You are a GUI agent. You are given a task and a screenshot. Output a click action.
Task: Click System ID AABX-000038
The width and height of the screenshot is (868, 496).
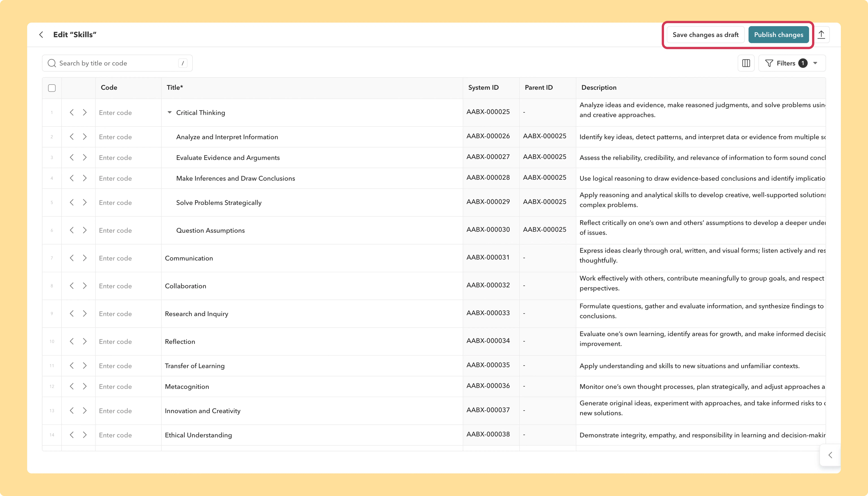488,434
